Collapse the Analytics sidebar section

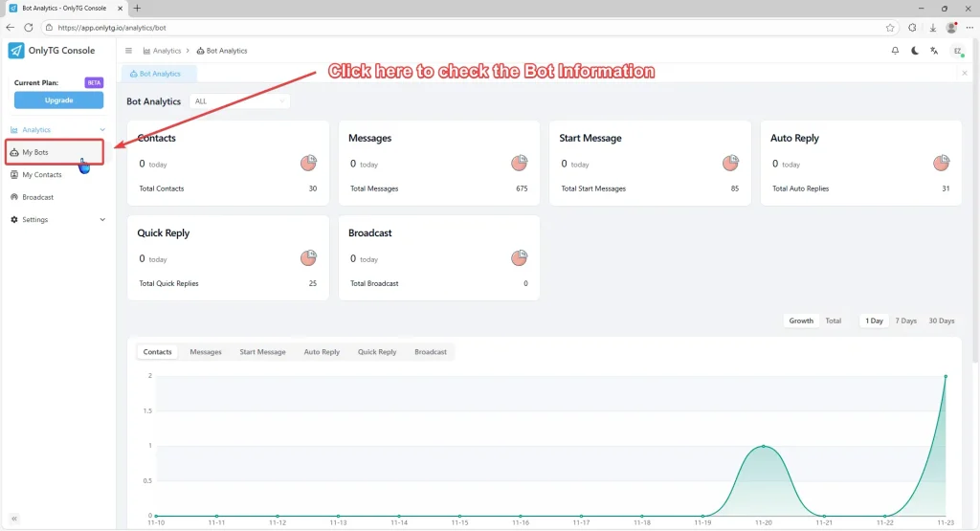coord(58,130)
